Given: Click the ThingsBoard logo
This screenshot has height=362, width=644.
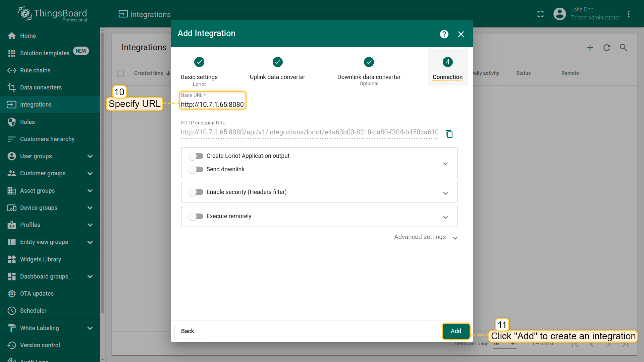Looking at the screenshot, I should [x=52, y=14].
